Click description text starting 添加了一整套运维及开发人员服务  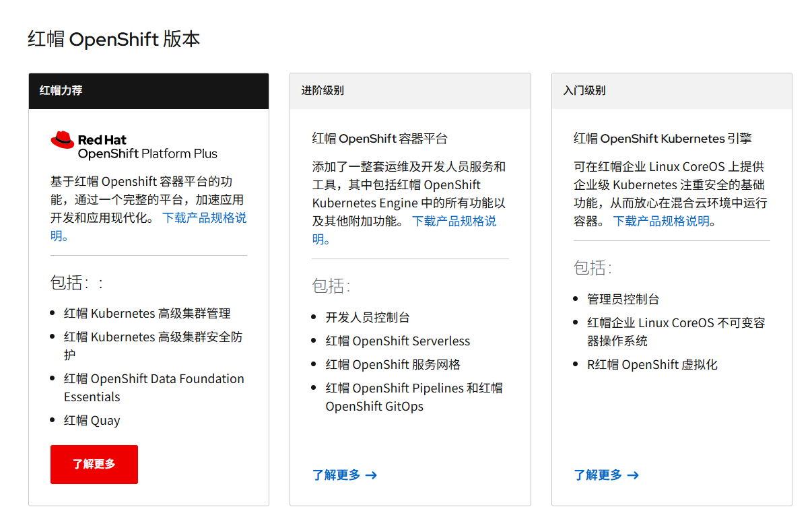(409, 203)
